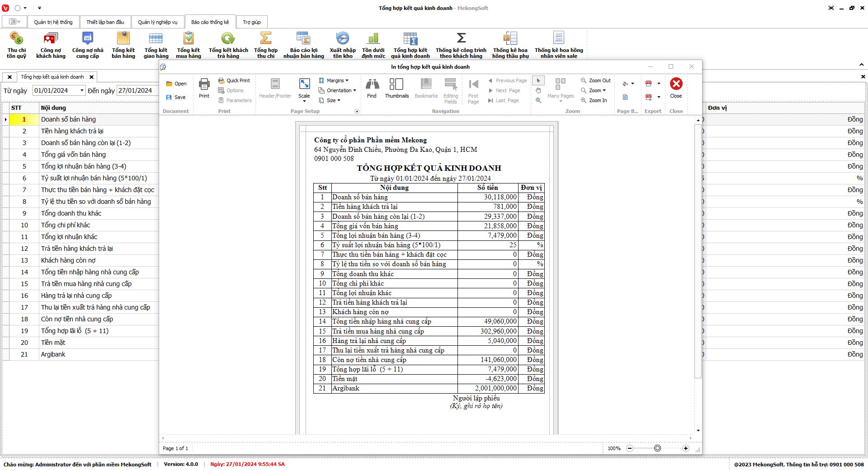Click the zoom slider handle at 100%

[657, 448]
